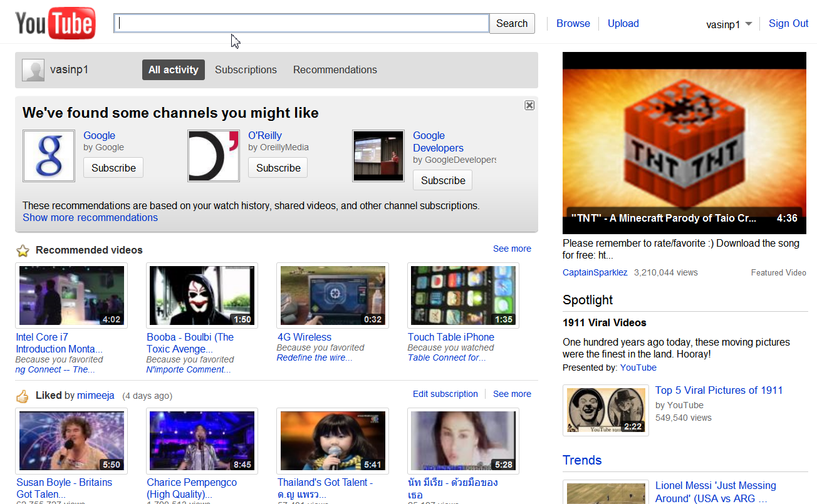Open Top 5 Viral Pictures of 1911 thumbnail
817x504 pixels.
click(606, 410)
